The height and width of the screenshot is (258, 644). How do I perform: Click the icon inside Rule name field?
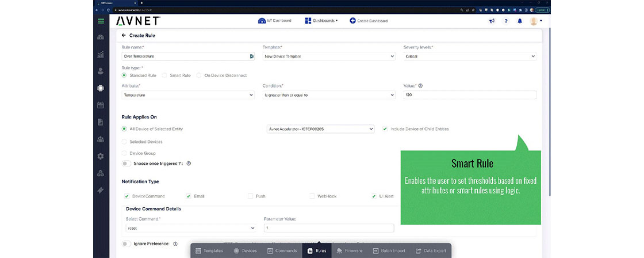pyautogui.click(x=251, y=56)
